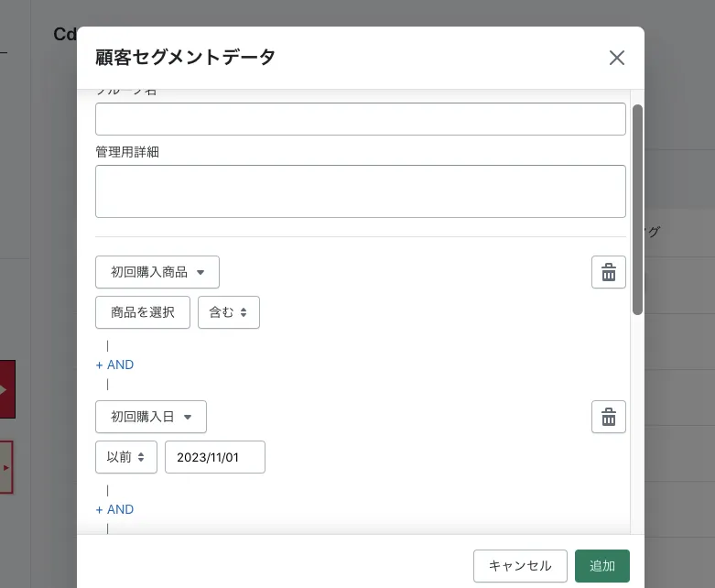Open the 含む operator selector

pyautogui.click(x=229, y=312)
